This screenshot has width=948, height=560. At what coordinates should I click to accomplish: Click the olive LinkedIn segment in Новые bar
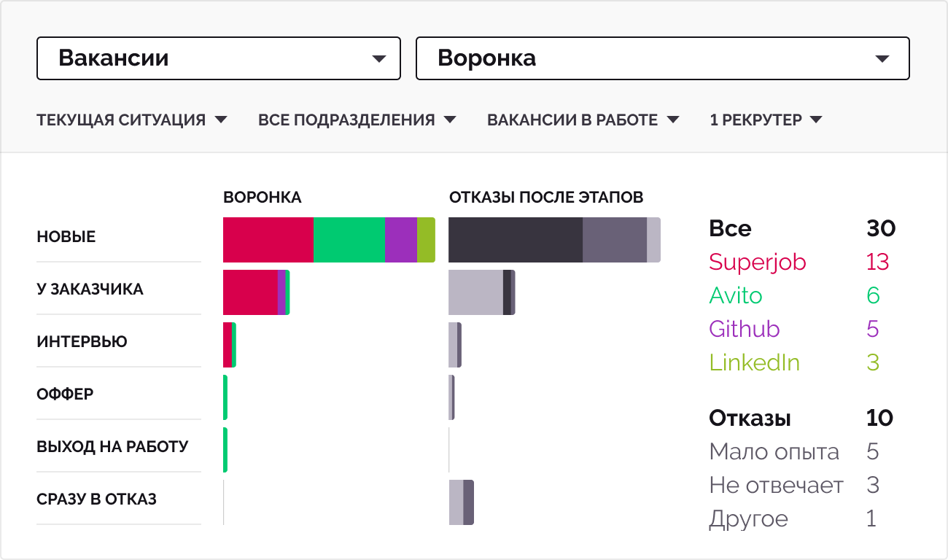(426, 240)
